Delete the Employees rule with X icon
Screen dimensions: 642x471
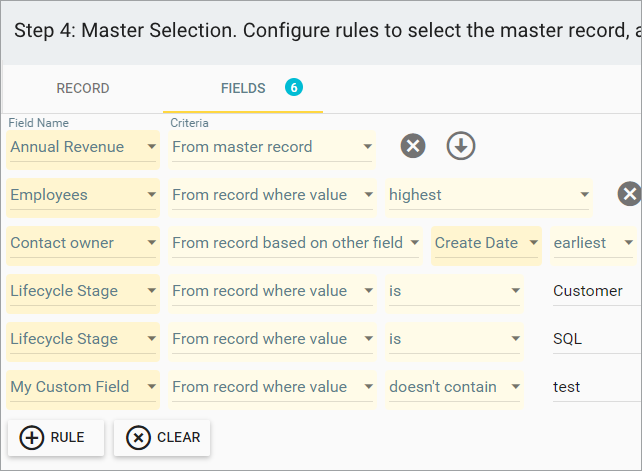[x=629, y=194]
